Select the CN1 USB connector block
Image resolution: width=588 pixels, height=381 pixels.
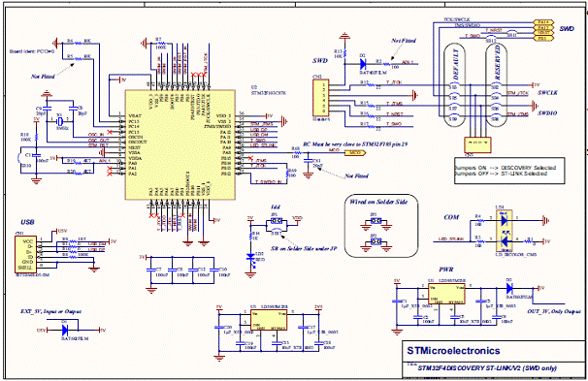pyautogui.click(x=26, y=254)
